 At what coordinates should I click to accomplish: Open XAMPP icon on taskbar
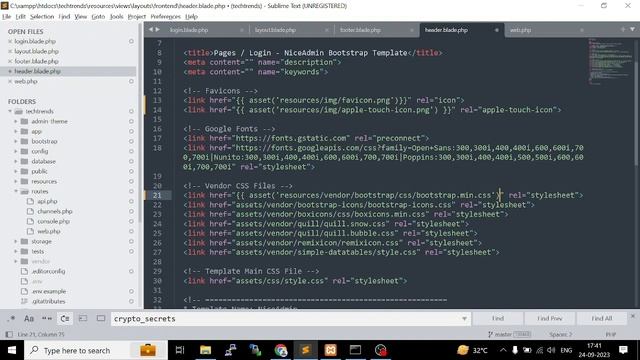(x=330, y=350)
